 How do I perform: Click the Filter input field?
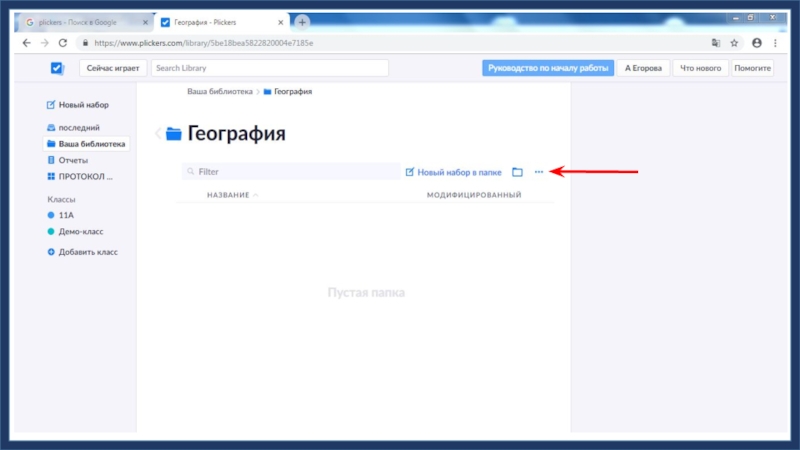pos(290,172)
